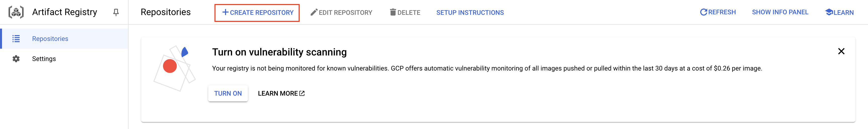Turn on vulnerability scanning
868x129 pixels.
pyautogui.click(x=228, y=93)
